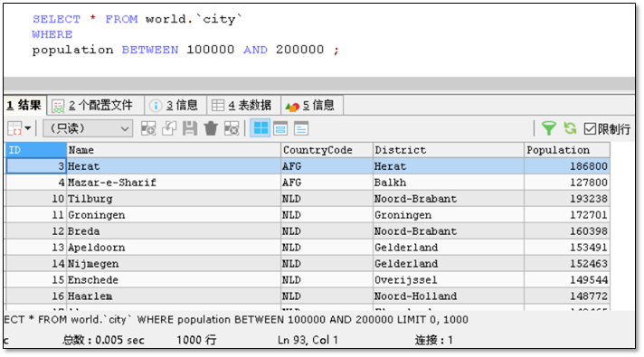The width and height of the screenshot is (644, 357).
Task: Sort by the CountryCode column header
Action: [327, 150]
